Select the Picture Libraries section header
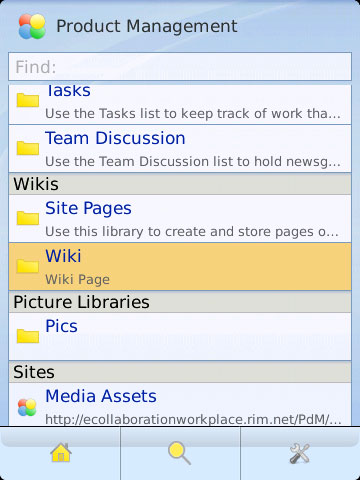360x480 pixels. click(180, 302)
